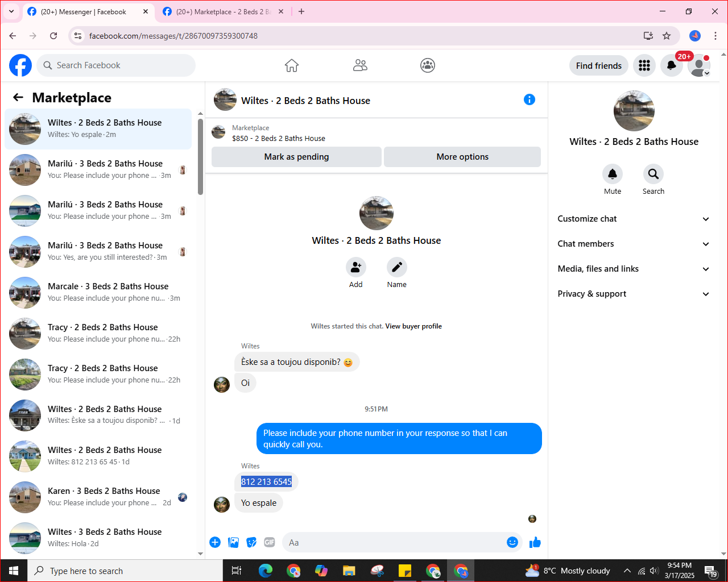Open Task View from the taskbar
728x582 pixels.
237,571
